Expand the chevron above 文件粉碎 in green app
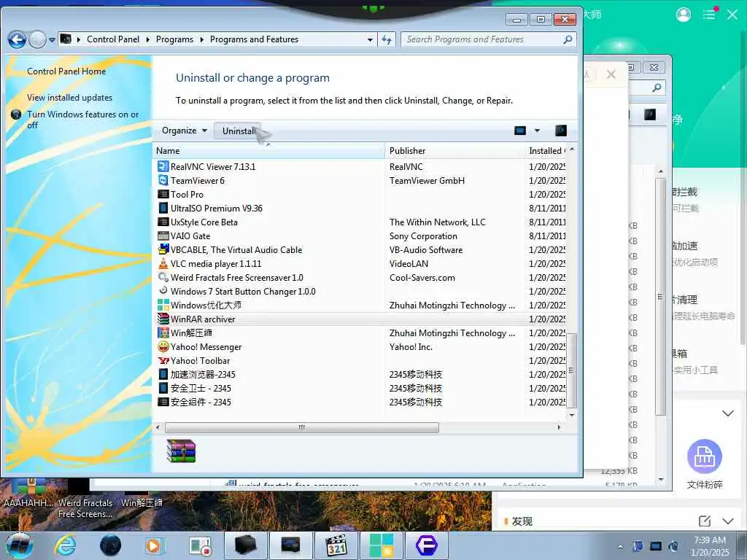 point(728,413)
